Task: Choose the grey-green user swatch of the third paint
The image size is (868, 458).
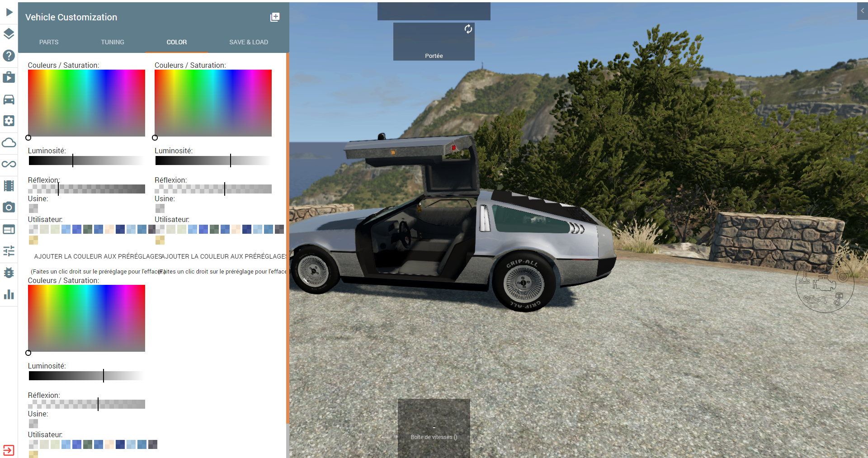Action: [x=88, y=444]
